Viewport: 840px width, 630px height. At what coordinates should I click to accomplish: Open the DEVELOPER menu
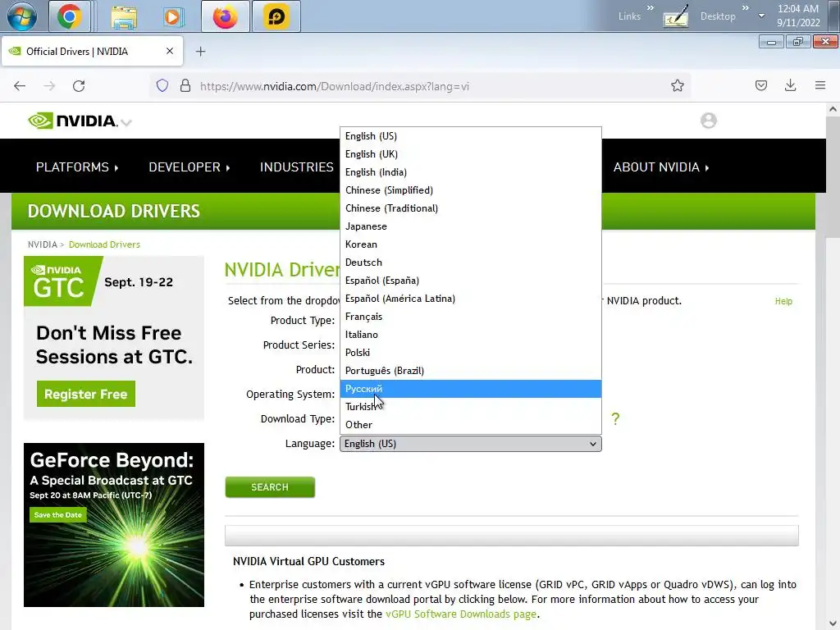pos(189,167)
